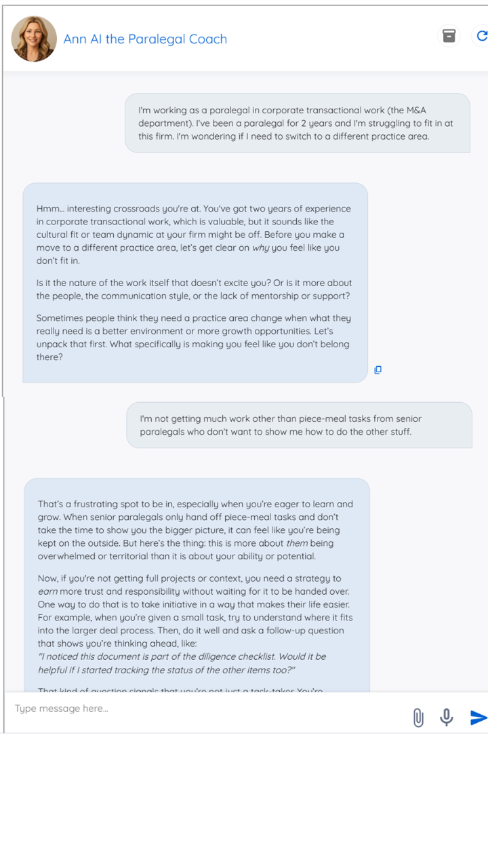The height and width of the screenshot is (868, 488).
Task: Click the "Hmm... interesting crossroads" reply paragraph
Action: tap(195, 235)
